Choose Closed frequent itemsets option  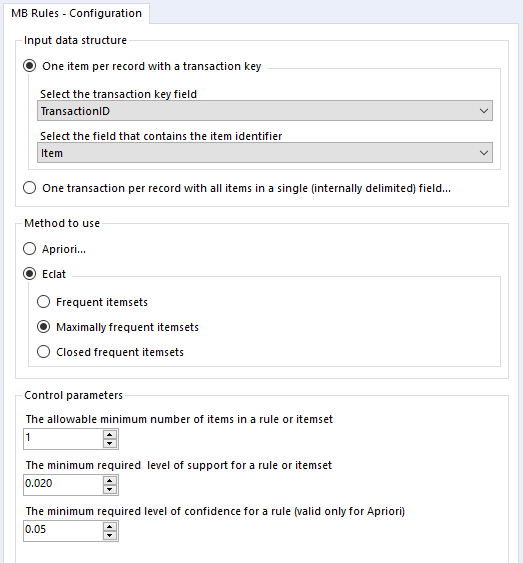point(43,352)
